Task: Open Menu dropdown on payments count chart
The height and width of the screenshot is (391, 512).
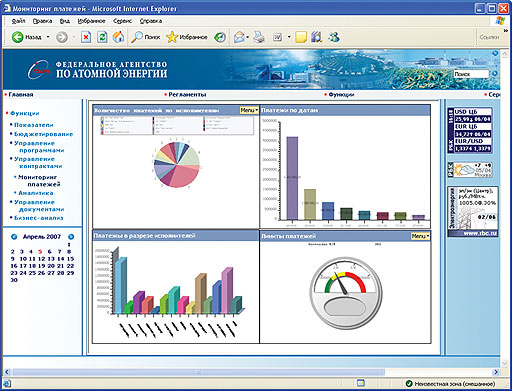Action: coord(249,110)
